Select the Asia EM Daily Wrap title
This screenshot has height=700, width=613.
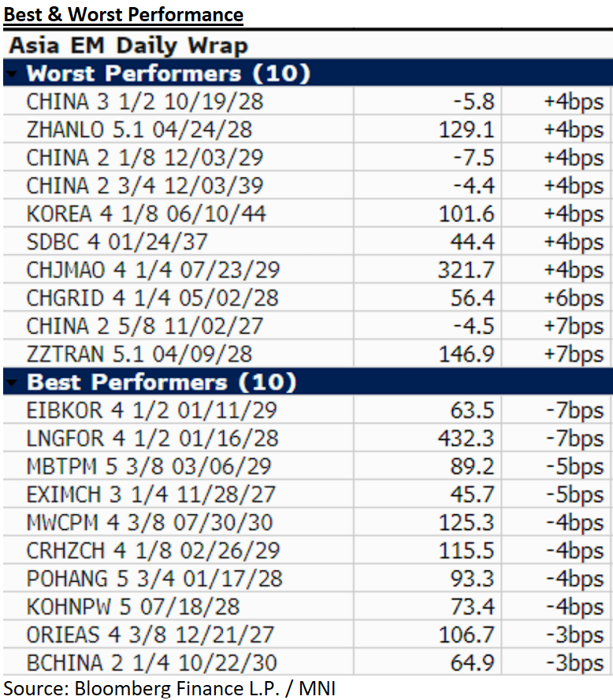pyautogui.click(x=128, y=45)
